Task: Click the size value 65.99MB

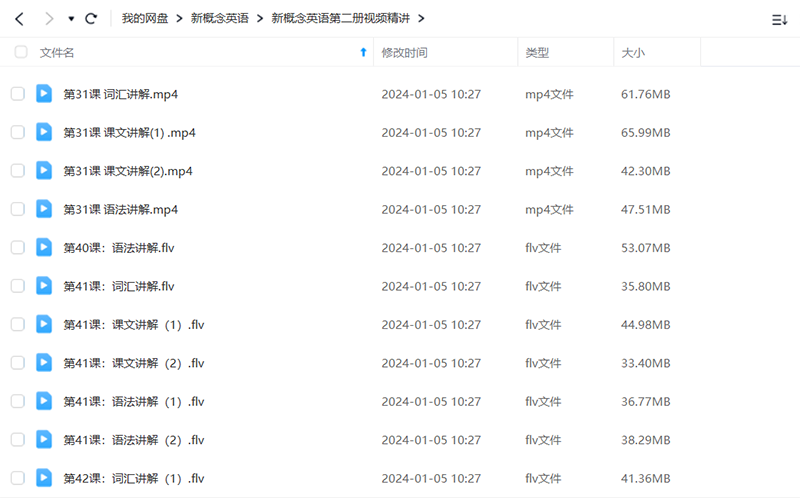Action: click(645, 133)
